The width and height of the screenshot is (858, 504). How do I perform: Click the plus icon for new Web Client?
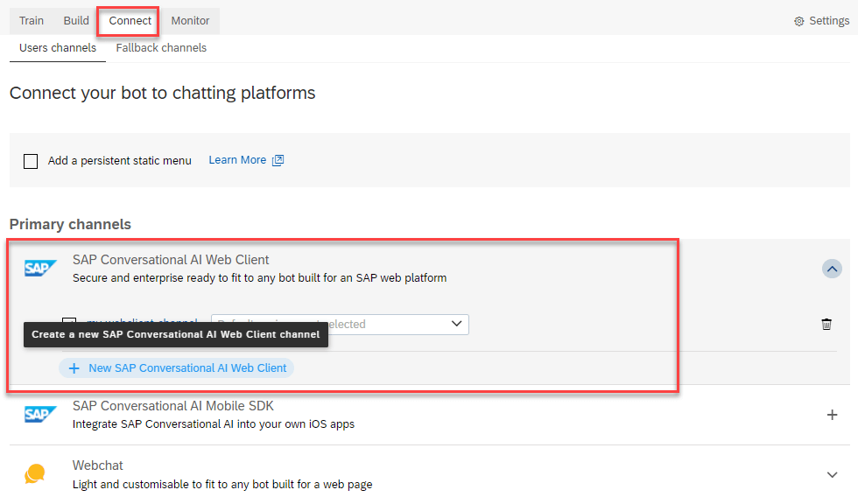pos(74,368)
